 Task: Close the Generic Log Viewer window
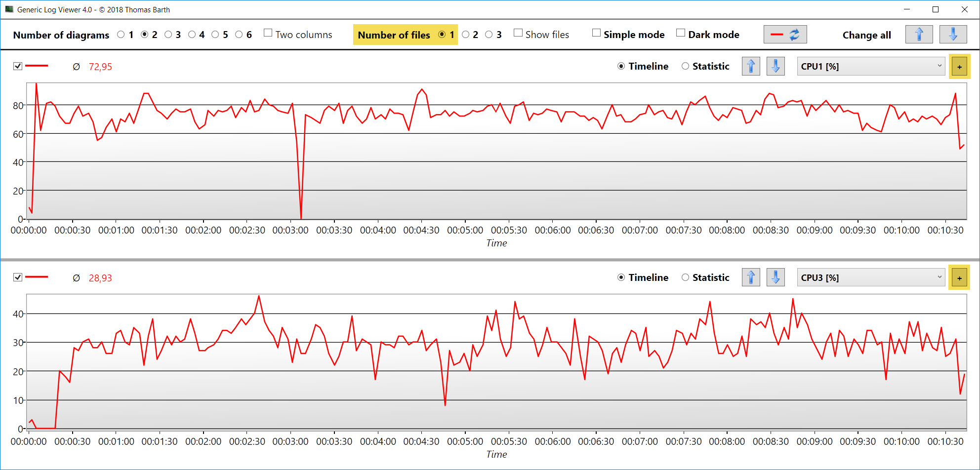964,9
